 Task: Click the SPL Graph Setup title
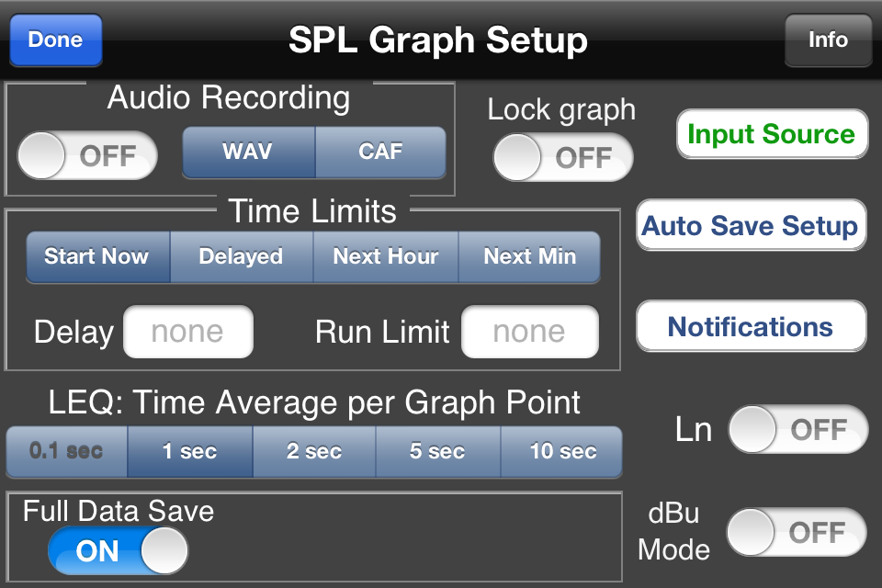[438, 40]
